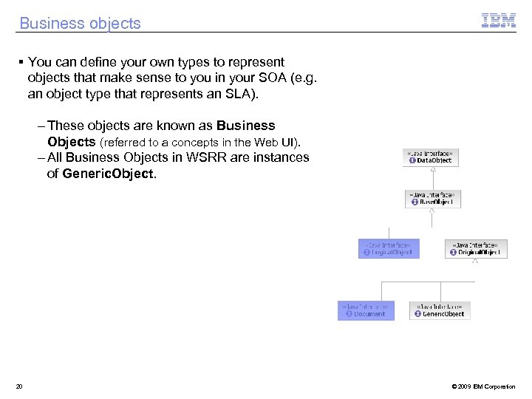Click the DataObject box label
532x399 pixels.
(434, 160)
